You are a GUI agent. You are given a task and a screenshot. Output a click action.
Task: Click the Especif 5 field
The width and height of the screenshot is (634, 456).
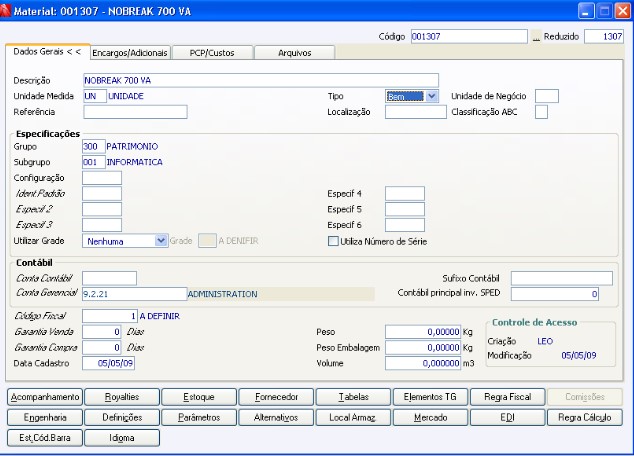point(405,209)
